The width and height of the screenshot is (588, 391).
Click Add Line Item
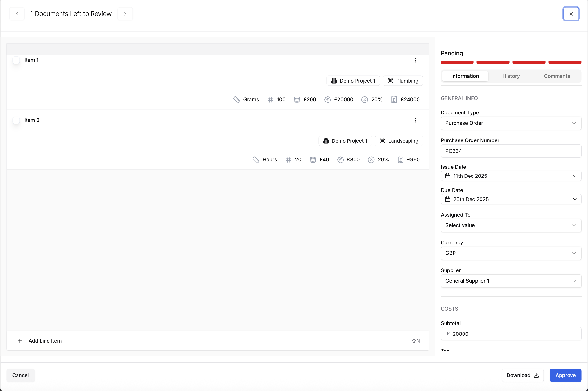click(45, 341)
